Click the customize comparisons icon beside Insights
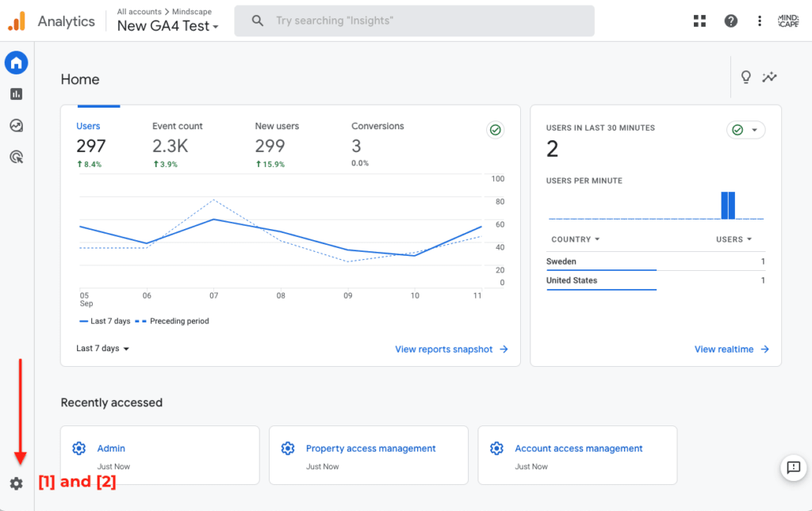The width and height of the screenshot is (812, 511). click(769, 77)
